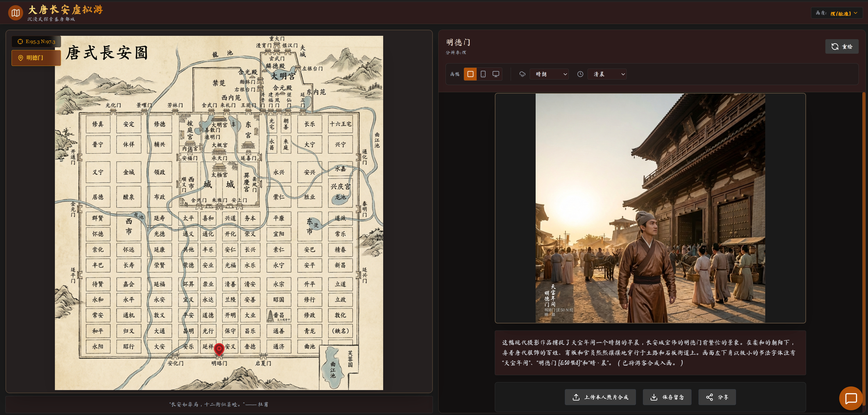Select the landscape monitor aspect ratio
Viewport: 868px width, 415px height.
click(x=496, y=74)
